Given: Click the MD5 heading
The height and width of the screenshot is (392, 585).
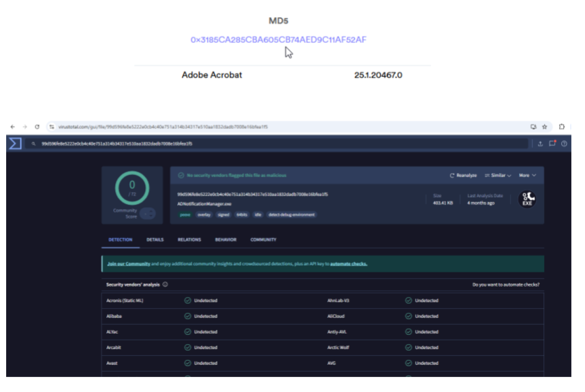Looking at the screenshot, I should click(279, 21).
